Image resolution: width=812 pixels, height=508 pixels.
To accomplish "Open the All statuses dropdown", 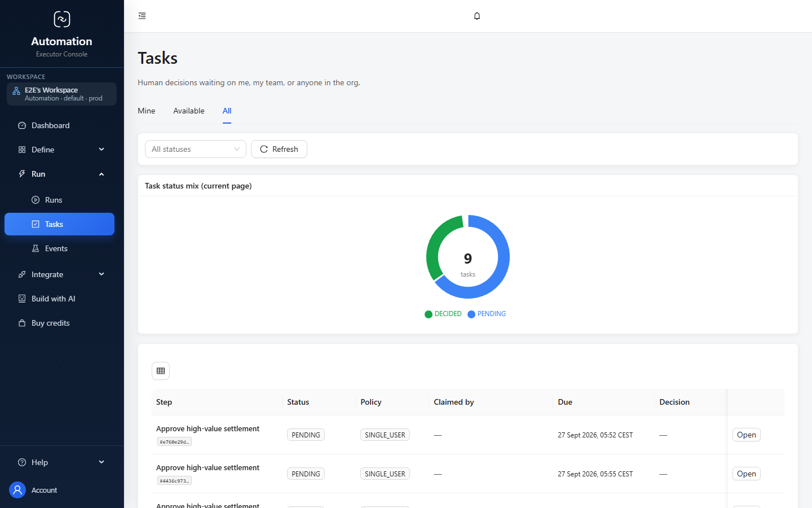I will pos(196,149).
